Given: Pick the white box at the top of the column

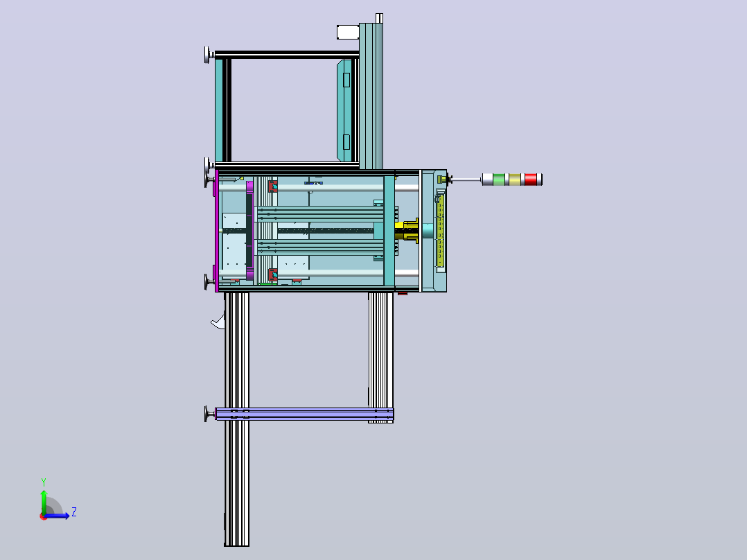Looking at the screenshot, I should point(348,33).
